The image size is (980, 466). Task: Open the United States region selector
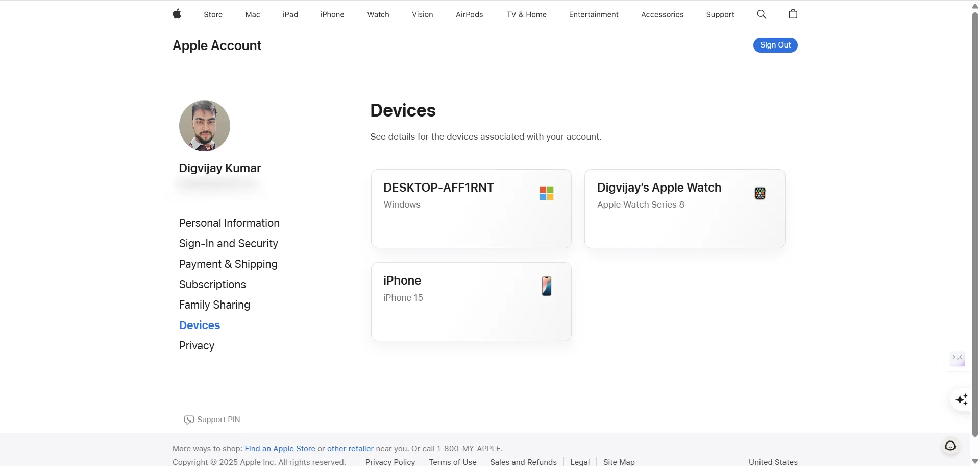(772, 462)
